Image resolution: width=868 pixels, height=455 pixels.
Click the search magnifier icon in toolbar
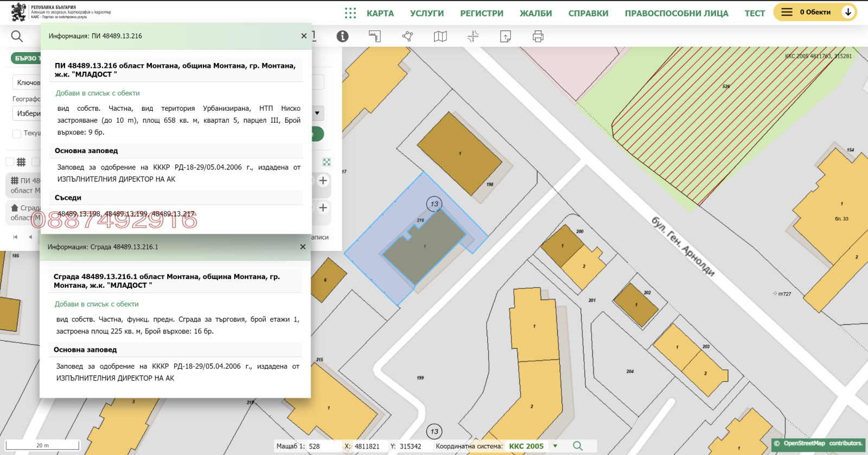click(x=17, y=36)
